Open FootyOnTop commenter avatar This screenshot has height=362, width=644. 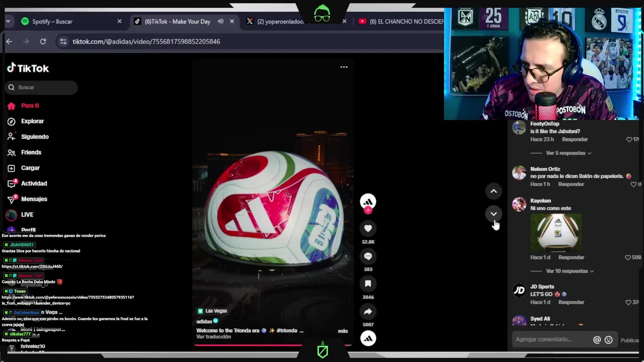(519, 128)
